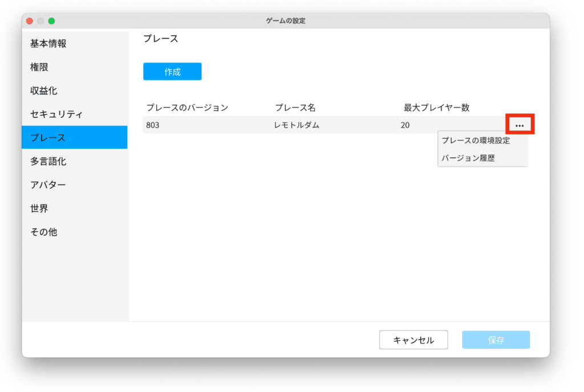Open the アバター settings
The image size is (584, 392).
[48, 185]
